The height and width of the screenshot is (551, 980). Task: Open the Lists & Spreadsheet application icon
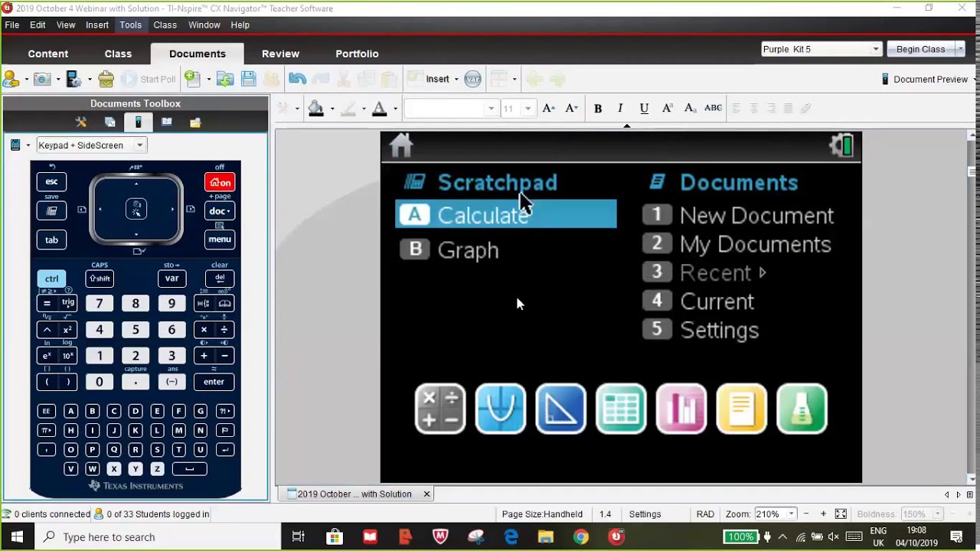click(x=621, y=409)
